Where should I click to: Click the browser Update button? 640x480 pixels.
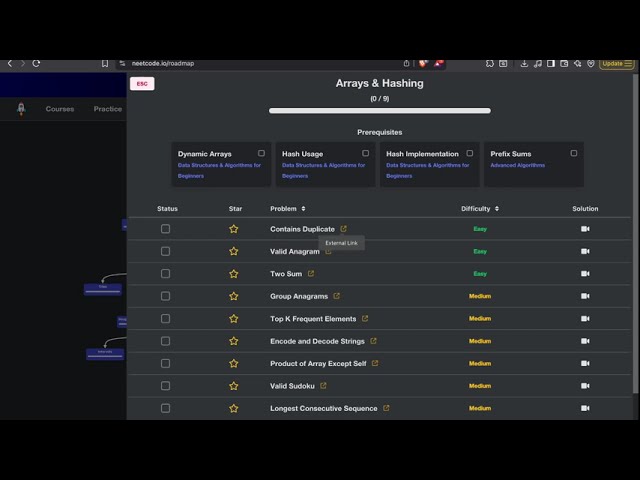[616, 64]
